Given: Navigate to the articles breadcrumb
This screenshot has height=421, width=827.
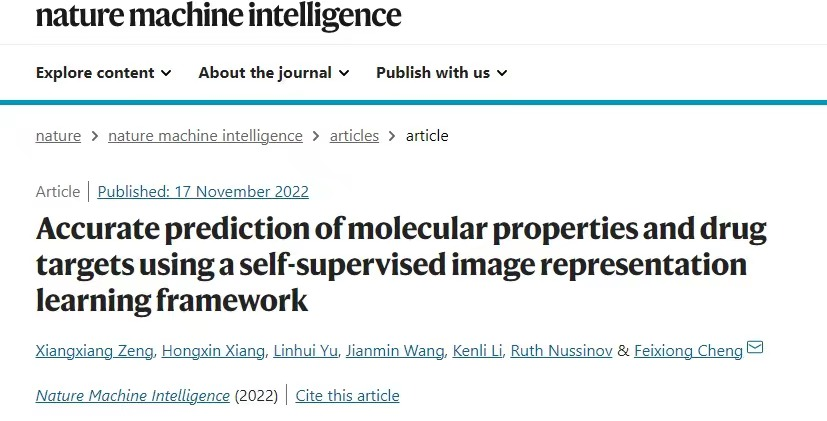Looking at the screenshot, I should click(354, 136).
